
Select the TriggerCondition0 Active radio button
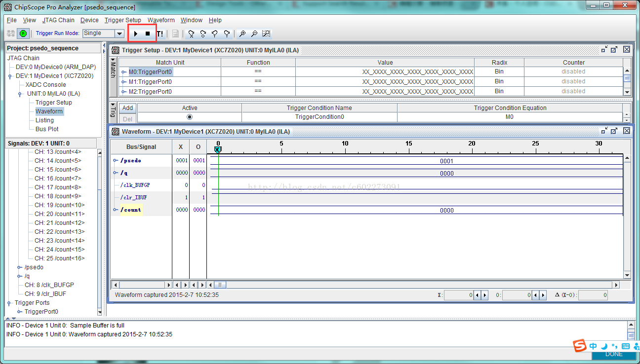(190, 117)
